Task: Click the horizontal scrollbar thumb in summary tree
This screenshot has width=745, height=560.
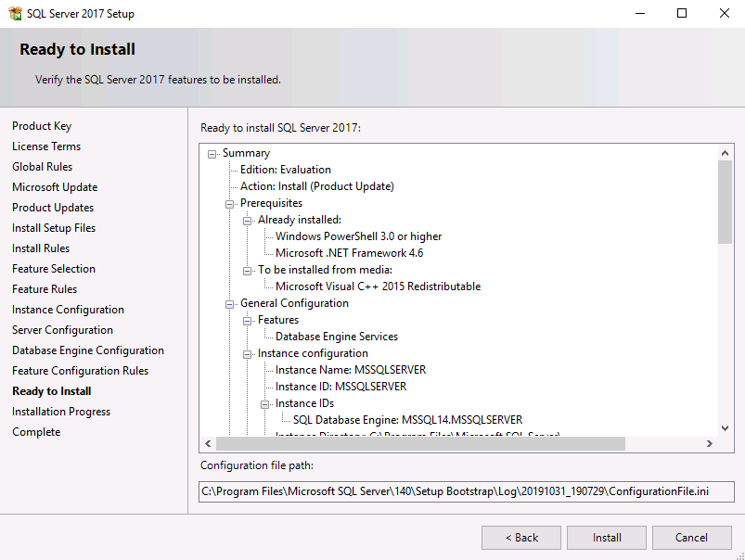Action: (x=420, y=443)
